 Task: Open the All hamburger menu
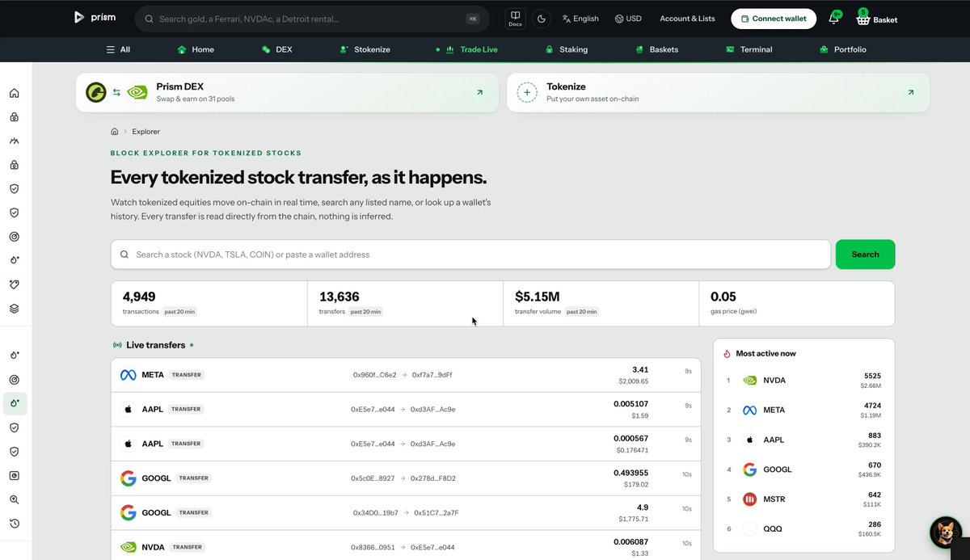point(118,49)
